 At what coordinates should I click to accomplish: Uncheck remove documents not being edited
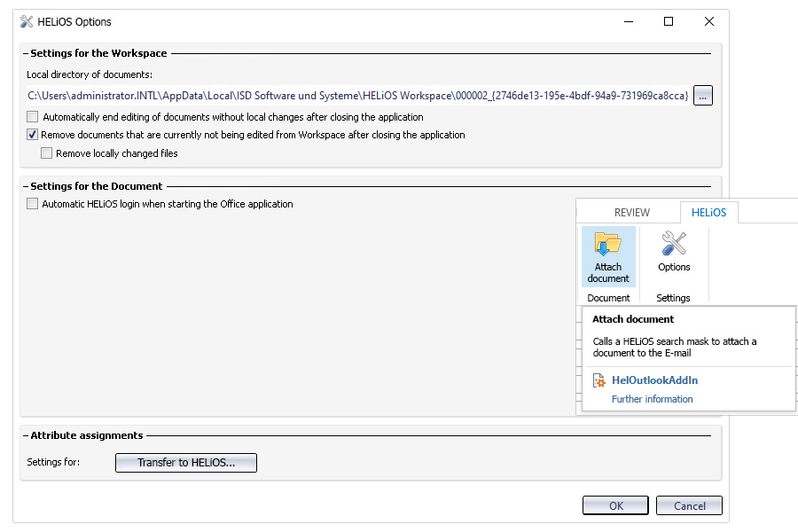click(x=33, y=135)
